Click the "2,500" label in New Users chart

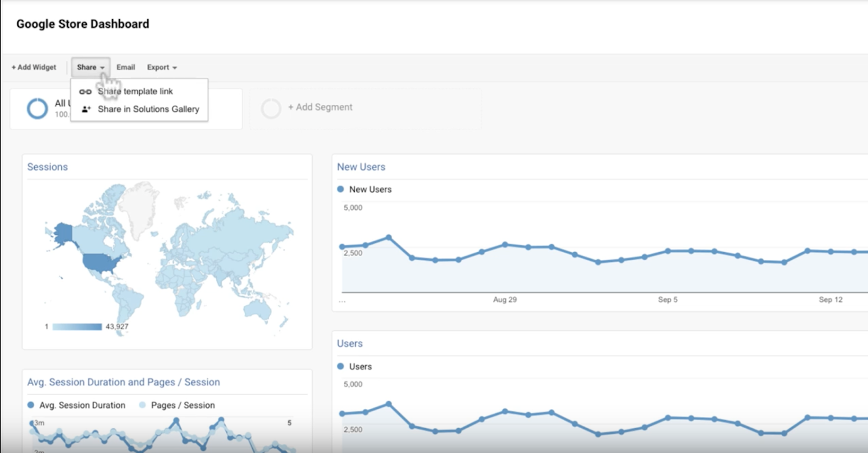coord(353,253)
